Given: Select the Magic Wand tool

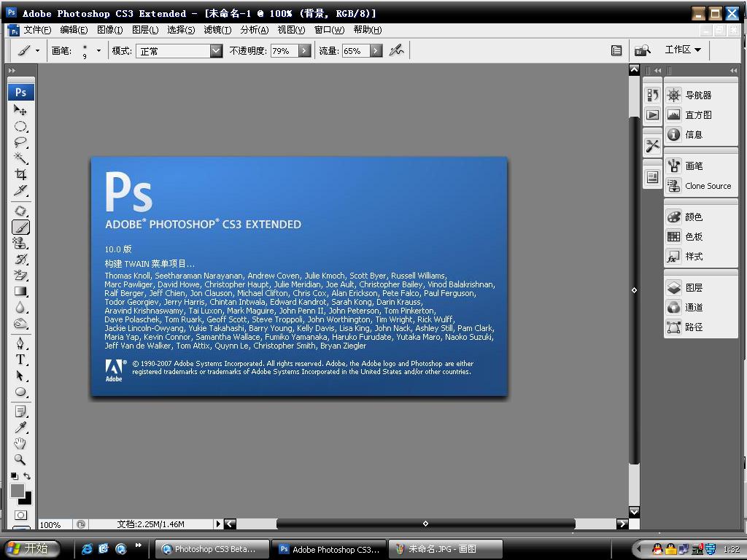Looking at the screenshot, I should click(20, 158).
